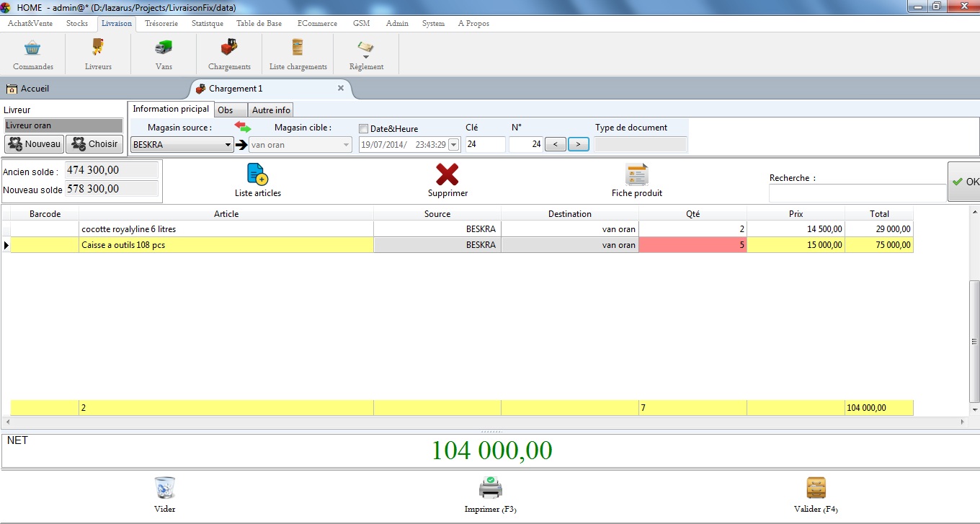The image size is (980, 524).
Task: Open the date and time picker dropdown
Action: point(454,145)
